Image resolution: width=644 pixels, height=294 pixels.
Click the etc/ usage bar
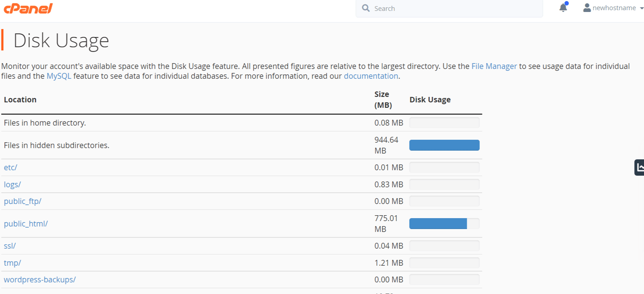pos(444,167)
